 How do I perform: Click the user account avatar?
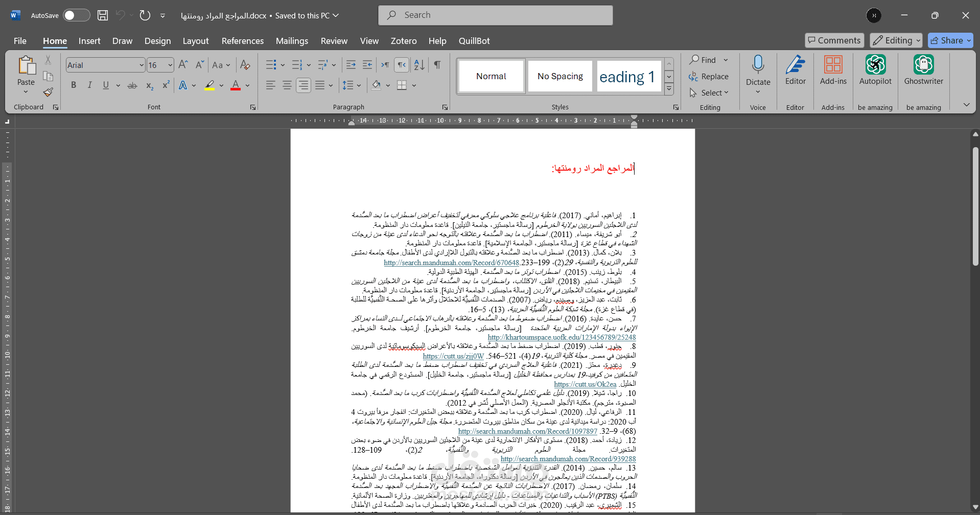[874, 15]
